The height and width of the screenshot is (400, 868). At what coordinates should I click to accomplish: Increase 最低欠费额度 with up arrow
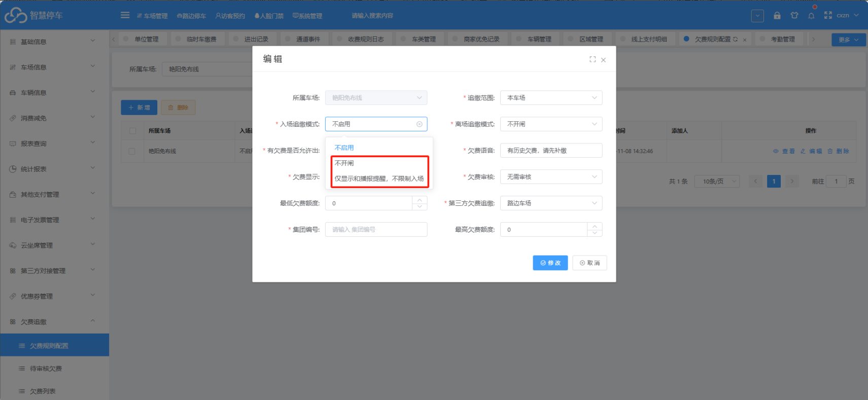pos(420,200)
